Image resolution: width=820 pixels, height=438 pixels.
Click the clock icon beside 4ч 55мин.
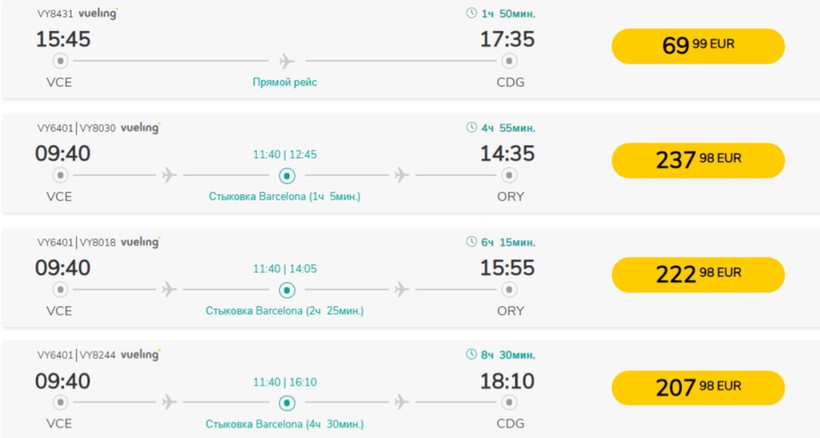click(472, 128)
